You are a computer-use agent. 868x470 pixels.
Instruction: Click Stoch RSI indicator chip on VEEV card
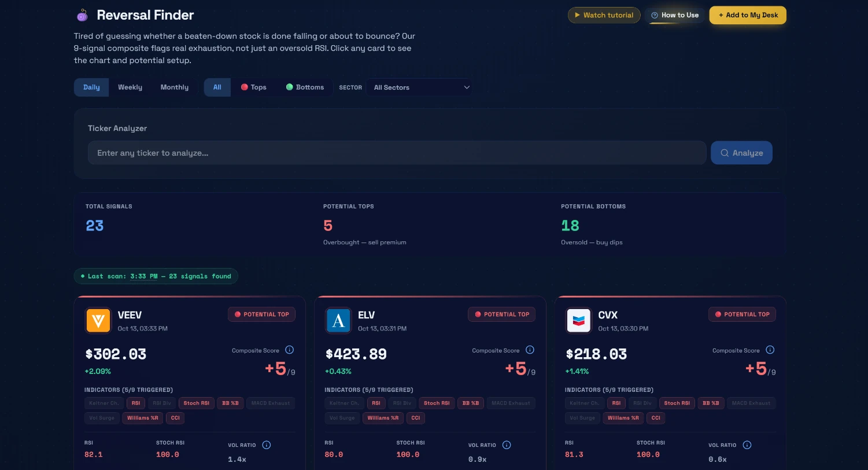coord(197,403)
